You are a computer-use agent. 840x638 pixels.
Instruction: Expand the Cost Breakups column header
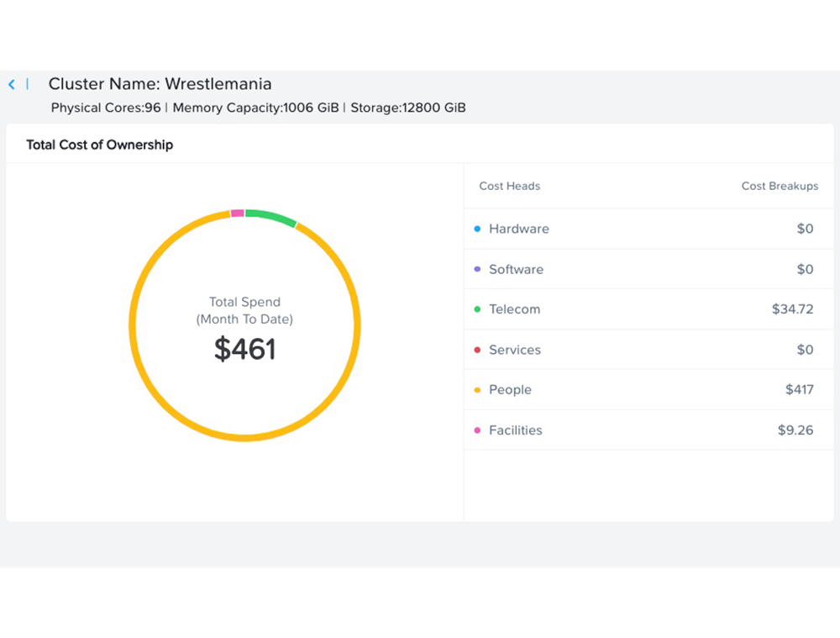click(780, 186)
